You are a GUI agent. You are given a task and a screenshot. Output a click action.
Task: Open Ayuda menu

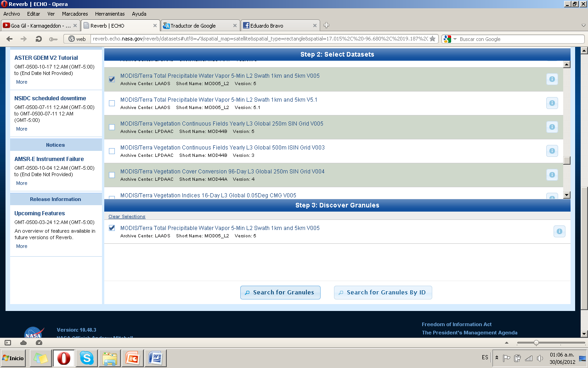click(x=139, y=14)
